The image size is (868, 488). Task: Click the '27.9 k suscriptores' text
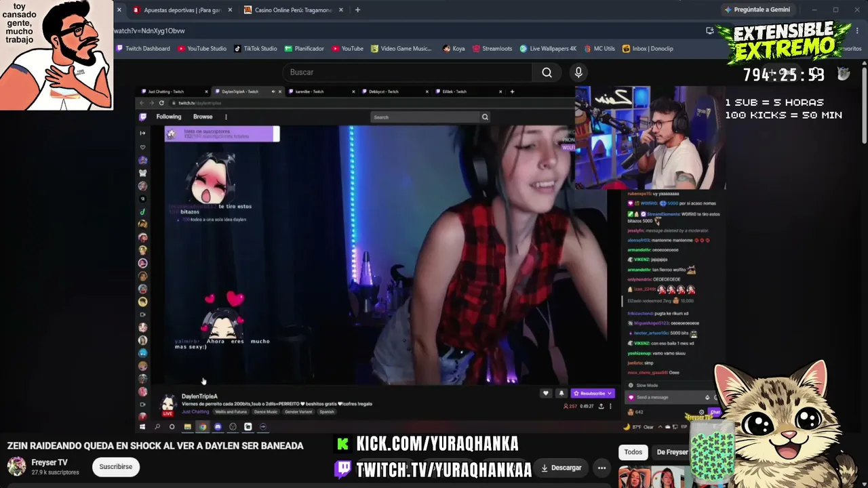coord(55,472)
